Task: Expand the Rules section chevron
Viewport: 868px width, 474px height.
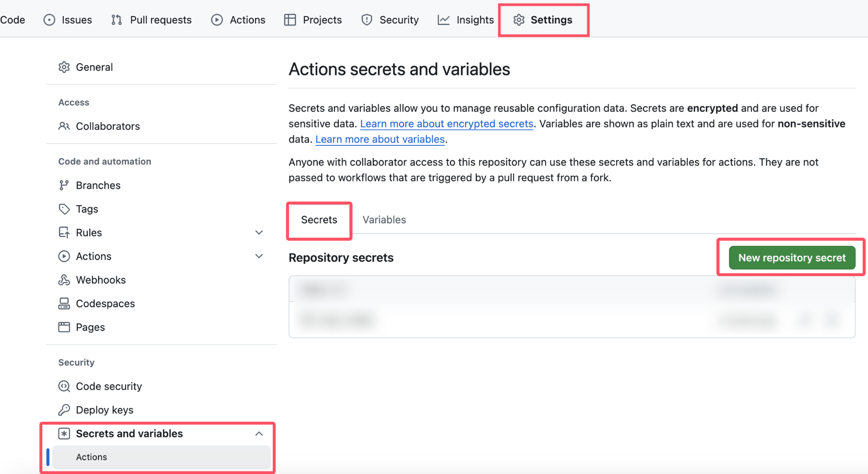Action: pos(259,233)
